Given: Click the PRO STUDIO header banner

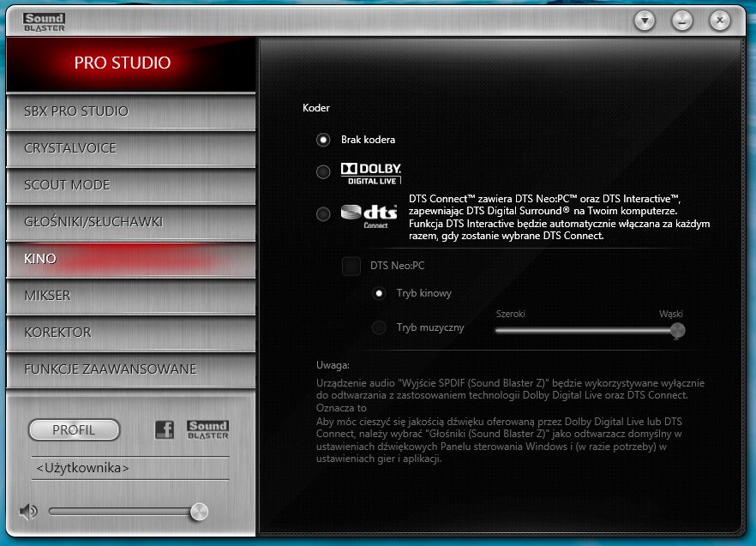Looking at the screenshot, I should point(130,63).
